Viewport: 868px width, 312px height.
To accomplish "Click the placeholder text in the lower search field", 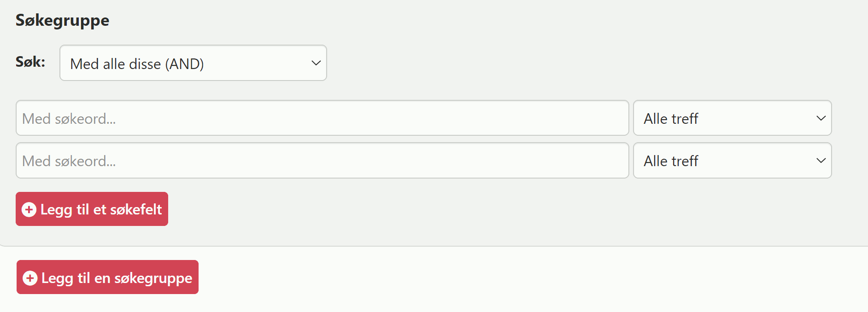I will (x=69, y=161).
